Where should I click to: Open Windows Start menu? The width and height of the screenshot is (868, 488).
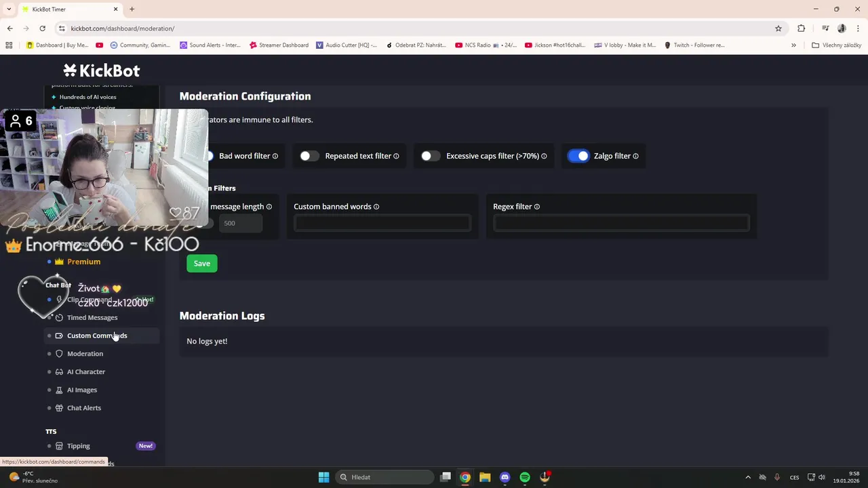(323, 477)
